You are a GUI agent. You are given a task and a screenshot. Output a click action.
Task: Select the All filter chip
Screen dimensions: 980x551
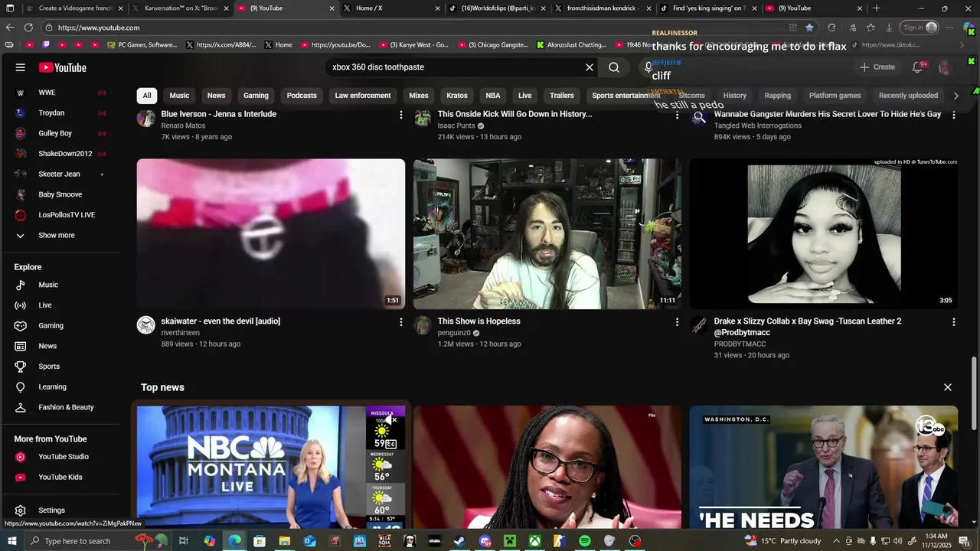point(147,96)
